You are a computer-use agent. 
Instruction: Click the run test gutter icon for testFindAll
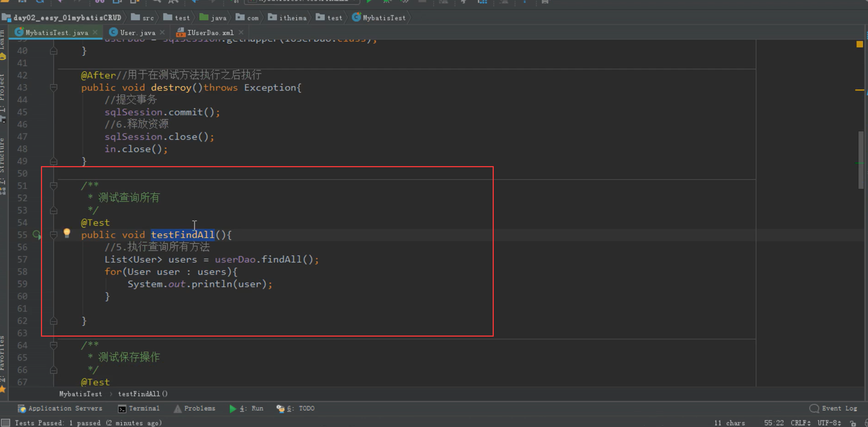coord(37,235)
